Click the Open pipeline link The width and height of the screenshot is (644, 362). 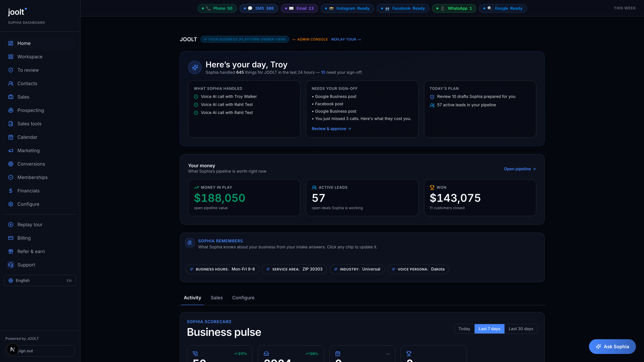520,169
